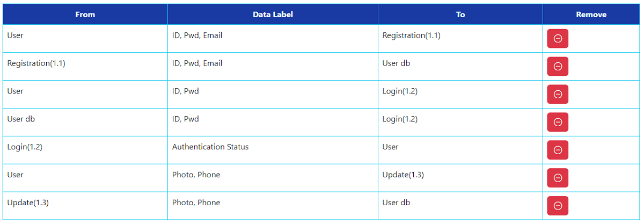Image resolution: width=644 pixels, height=224 pixels.
Task: Remove the User to Login(1.2) row
Action: (558, 95)
